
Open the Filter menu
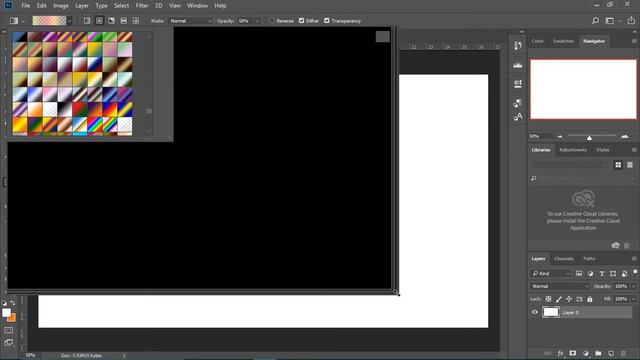[x=142, y=6]
